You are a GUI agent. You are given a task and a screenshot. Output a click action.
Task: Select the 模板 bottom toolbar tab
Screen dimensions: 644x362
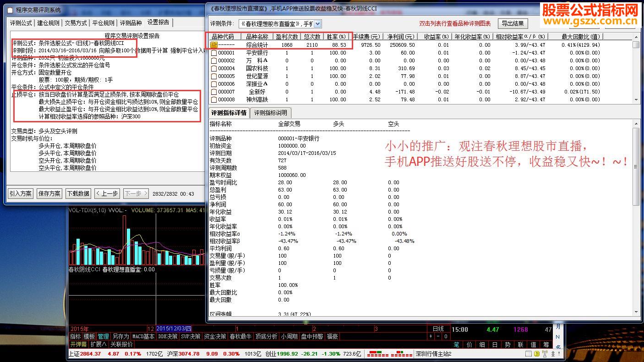(x=89, y=336)
